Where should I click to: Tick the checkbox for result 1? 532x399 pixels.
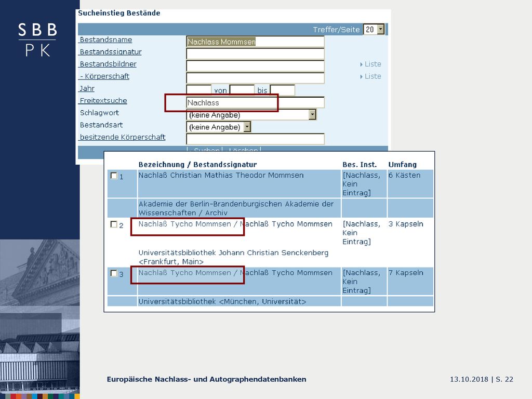(114, 176)
